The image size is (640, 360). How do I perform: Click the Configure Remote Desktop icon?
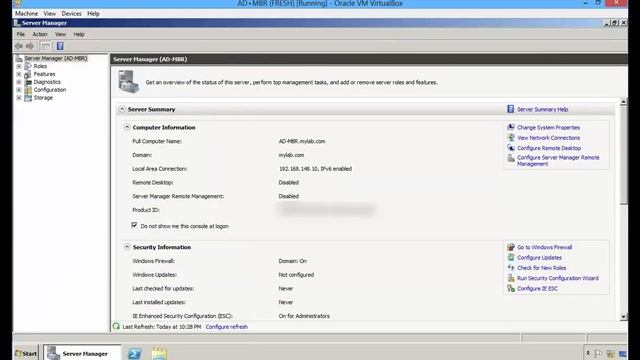(x=511, y=148)
